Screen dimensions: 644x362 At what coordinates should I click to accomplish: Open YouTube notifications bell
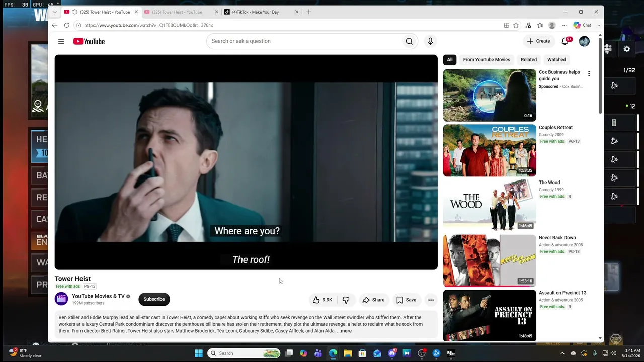(565, 41)
